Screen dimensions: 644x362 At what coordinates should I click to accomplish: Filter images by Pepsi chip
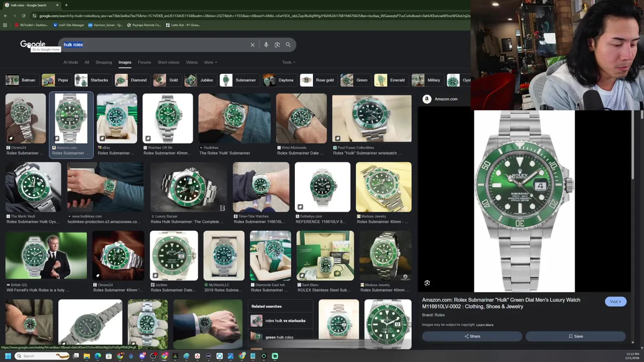56,80
